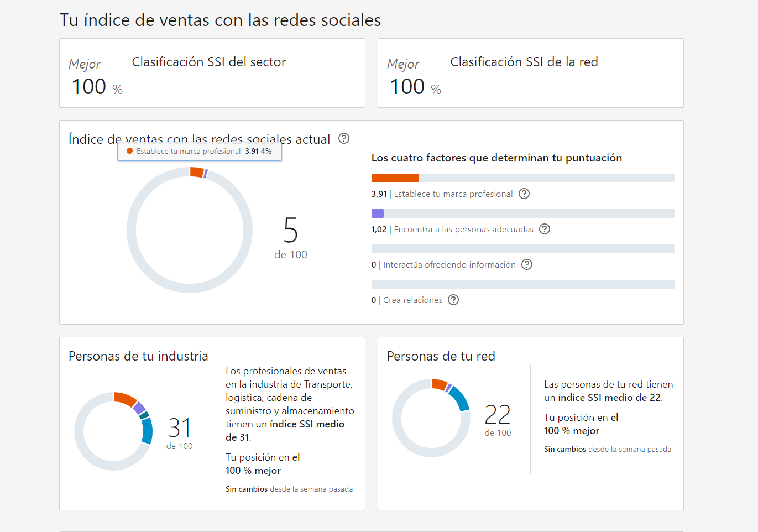Viewport: 758px width, 532px height.
Task: Click the '0 | Interactúa ofreciendo información' label
Action: tap(443, 265)
